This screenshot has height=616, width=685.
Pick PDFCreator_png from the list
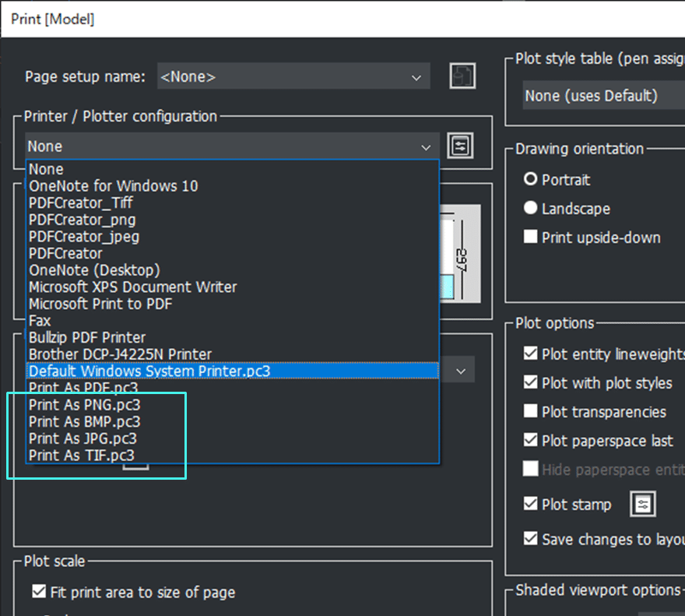233,220
